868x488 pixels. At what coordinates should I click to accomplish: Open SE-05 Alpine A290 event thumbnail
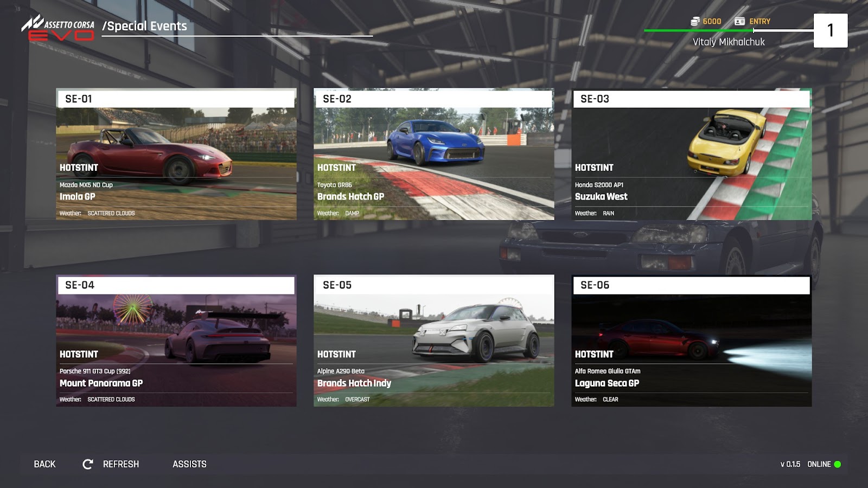coord(434,341)
